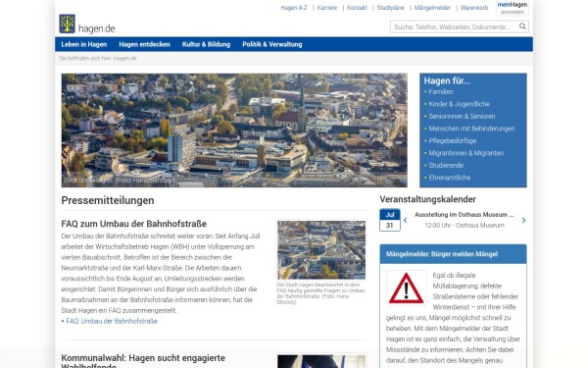Show previous event in Veranstaltungskalender
This screenshot has width=588, height=368.
tap(405, 221)
